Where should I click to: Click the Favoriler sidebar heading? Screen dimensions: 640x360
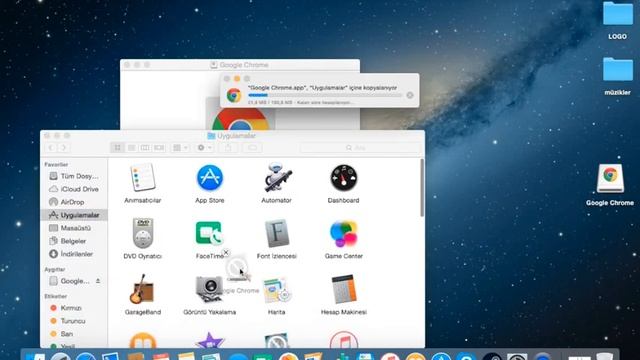click(x=56, y=164)
